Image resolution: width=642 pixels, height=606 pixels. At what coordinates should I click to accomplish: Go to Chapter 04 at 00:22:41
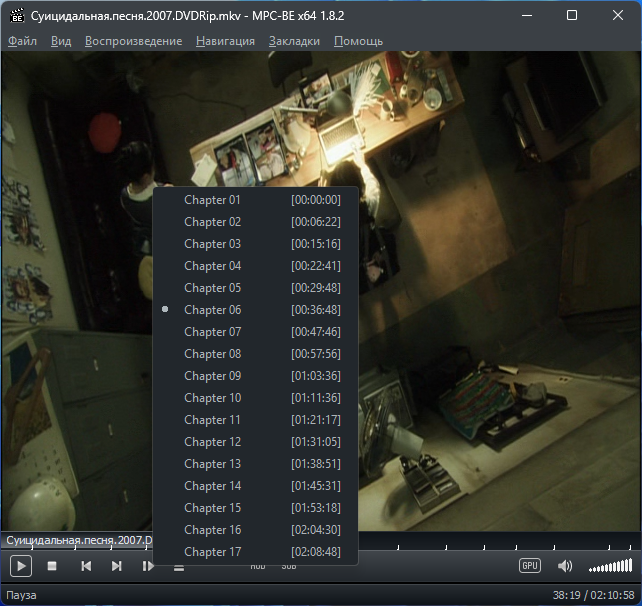tap(255, 266)
